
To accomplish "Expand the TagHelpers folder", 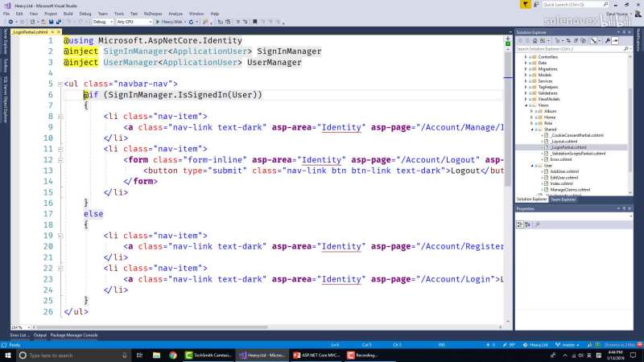I will (526, 87).
